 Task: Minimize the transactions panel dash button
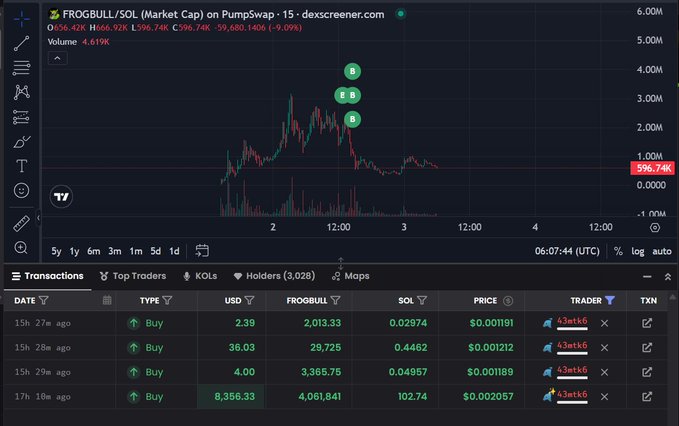(647, 277)
